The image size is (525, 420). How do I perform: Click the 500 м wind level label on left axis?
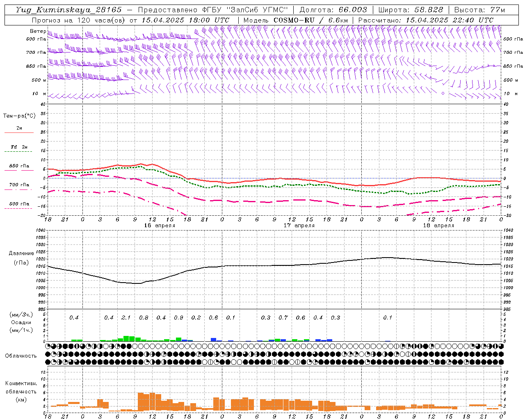point(39,80)
